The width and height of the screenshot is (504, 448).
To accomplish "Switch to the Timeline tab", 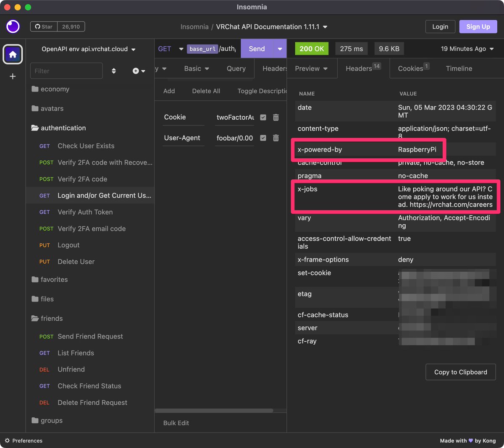I will click(459, 68).
